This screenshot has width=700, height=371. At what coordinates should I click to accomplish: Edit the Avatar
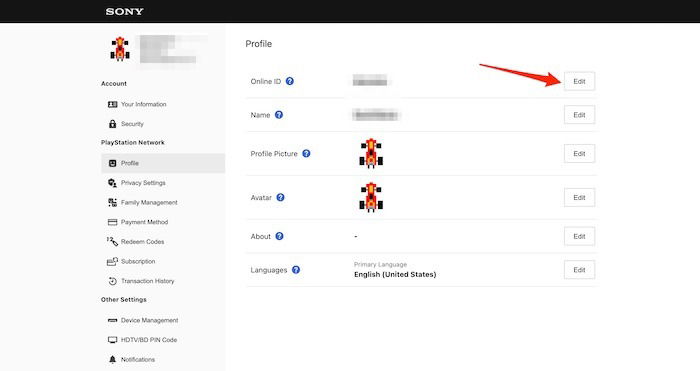click(x=579, y=197)
